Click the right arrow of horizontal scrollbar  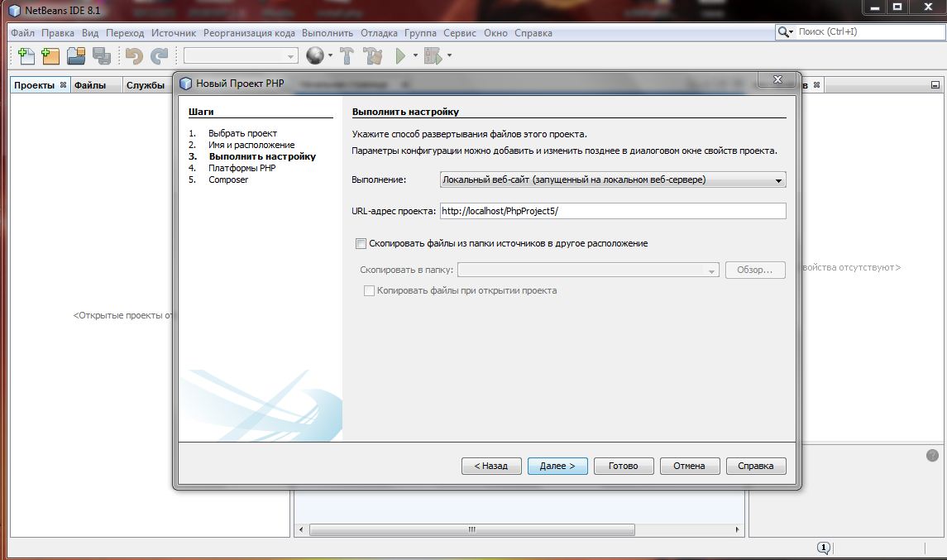(x=737, y=529)
